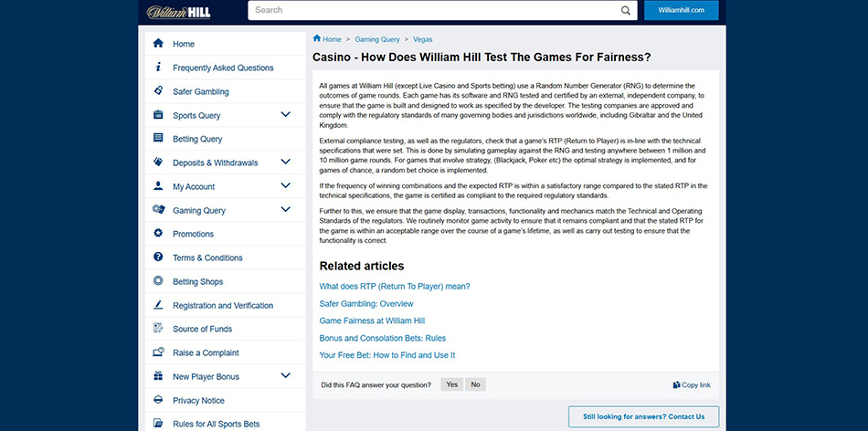Image resolution: width=868 pixels, height=431 pixels.
Task: Click the My Account person icon
Action: [x=158, y=186]
